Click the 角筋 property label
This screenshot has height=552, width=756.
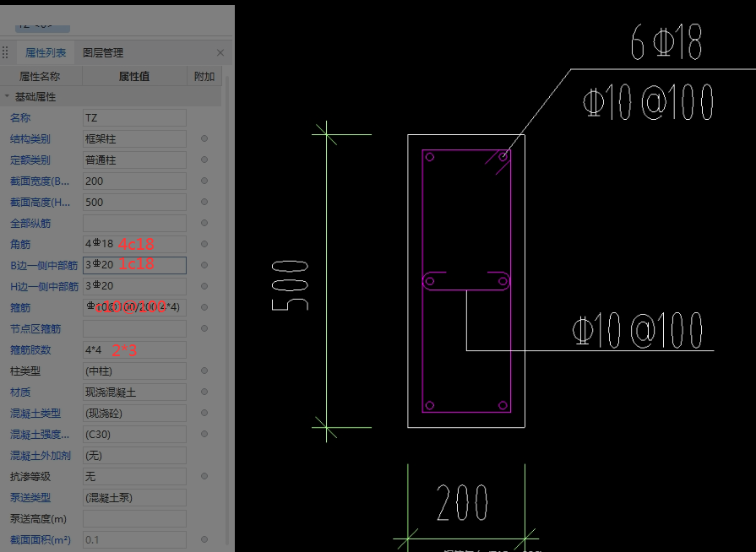(20, 245)
